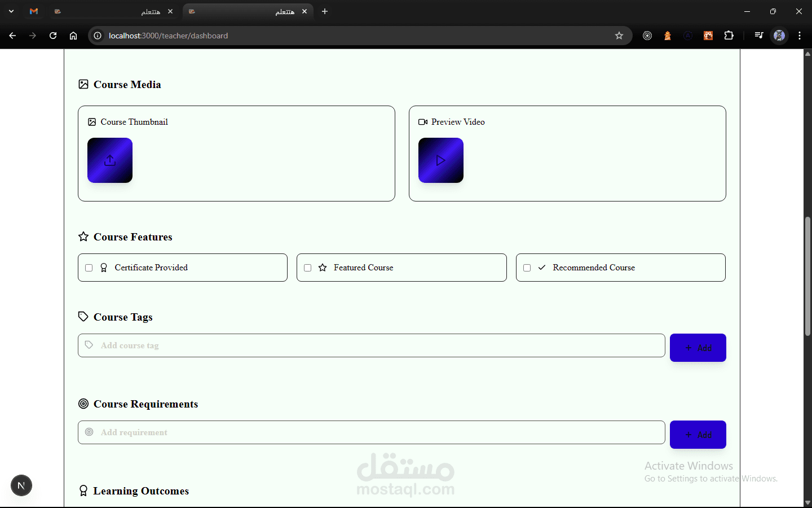Reload the teacher dashboard page
The height and width of the screenshot is (508, 812).
coord(53,36)
